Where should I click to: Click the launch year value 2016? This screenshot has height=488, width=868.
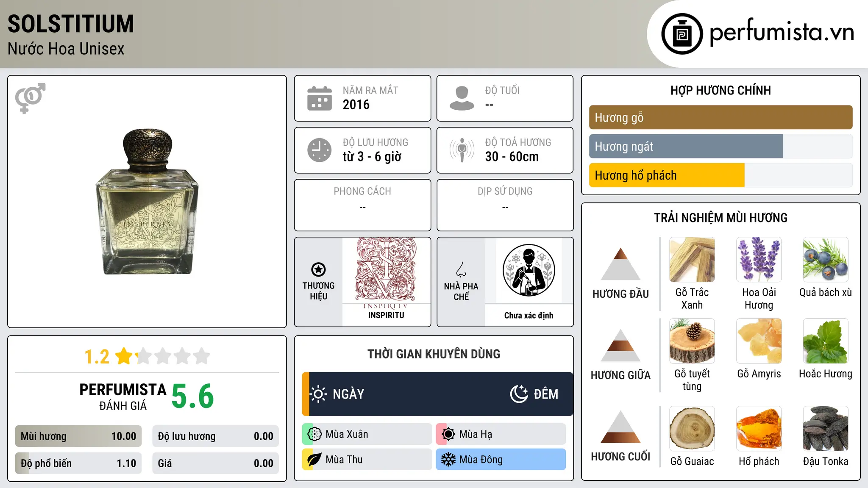point(356,105)
